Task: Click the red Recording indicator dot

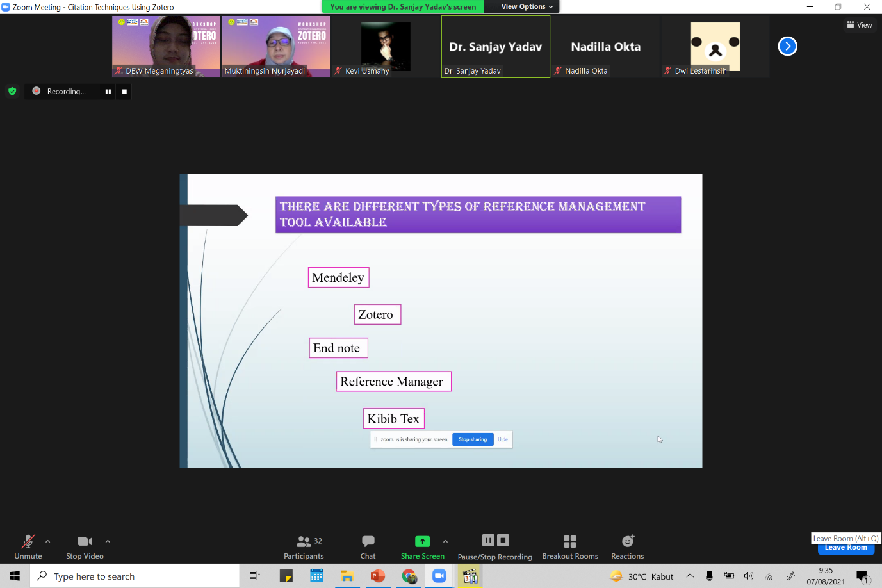Action: click(x=37, y=91)
